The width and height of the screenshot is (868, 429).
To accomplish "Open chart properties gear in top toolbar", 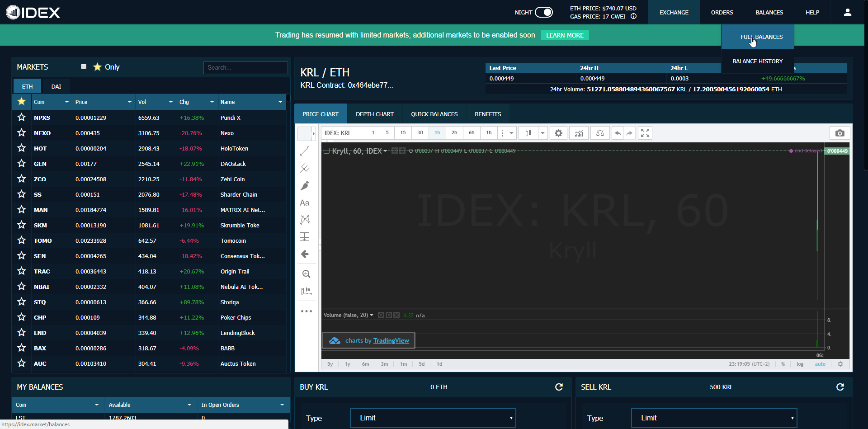I will (558, 133).
